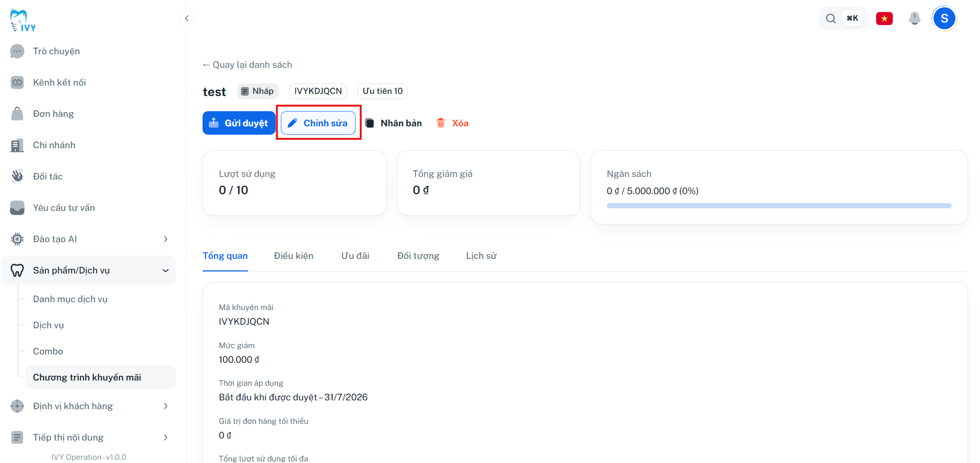Click 'IVYKDJQCN' under Mã khuyến mãi
The width and height of the screenshot is (980, 463).
point(244,322)
